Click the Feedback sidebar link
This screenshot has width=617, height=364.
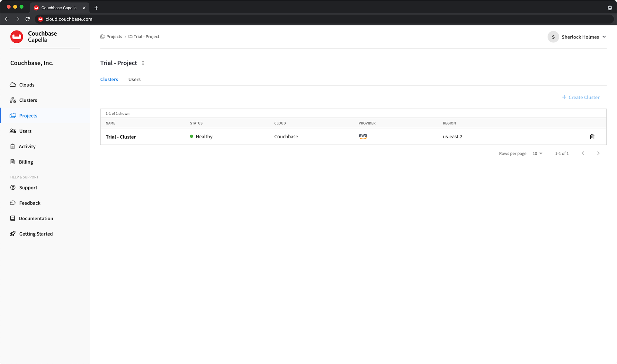(x=30, y=203)
